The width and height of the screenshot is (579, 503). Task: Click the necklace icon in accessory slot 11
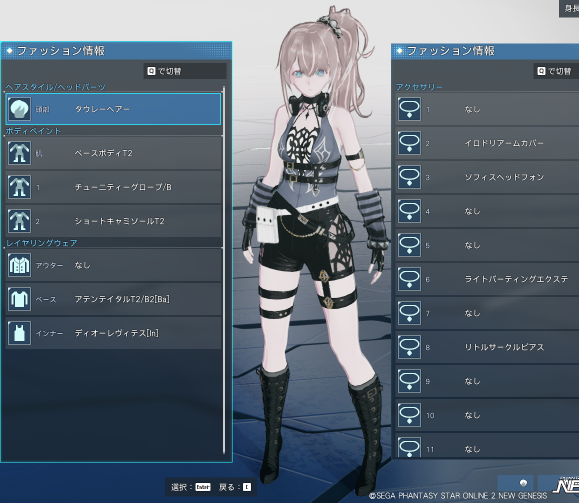click(x=409, y=447)
